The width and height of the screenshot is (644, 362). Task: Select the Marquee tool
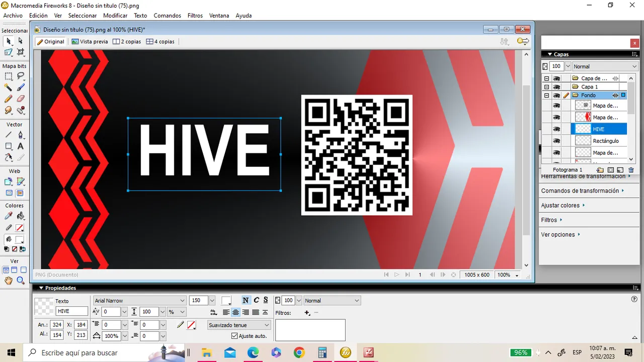click(x=9, y=76)
